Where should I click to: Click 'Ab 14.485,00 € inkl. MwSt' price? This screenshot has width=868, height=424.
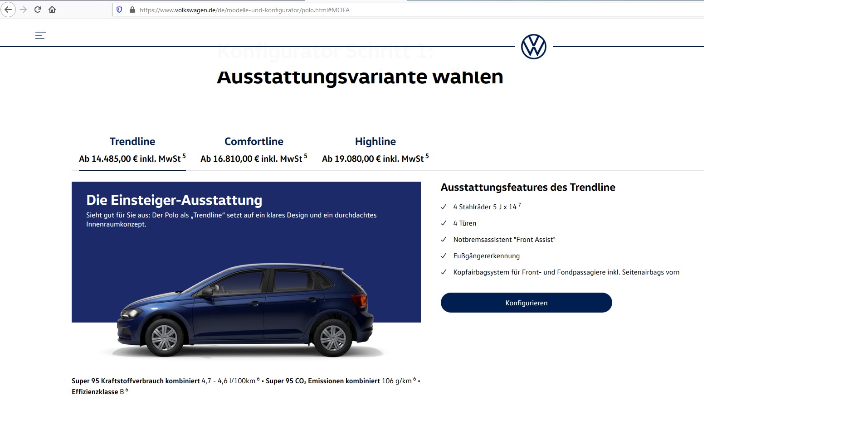(x=130, y=159)
